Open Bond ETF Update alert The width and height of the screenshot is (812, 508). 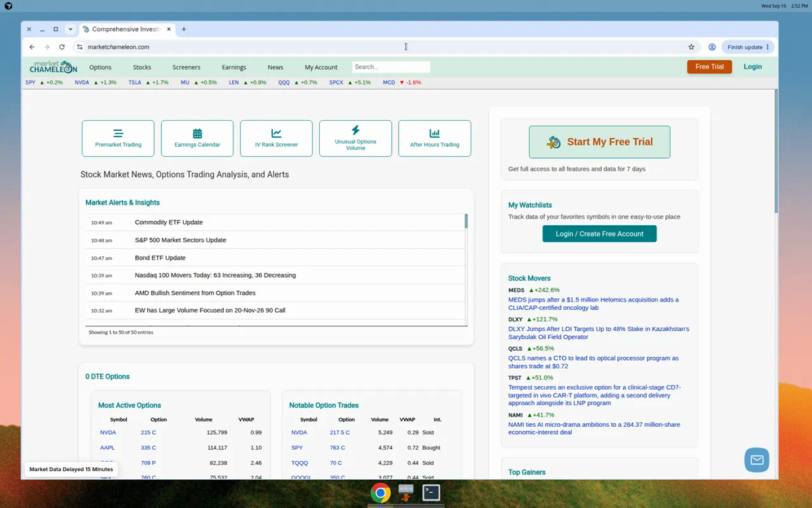(160, 258)
